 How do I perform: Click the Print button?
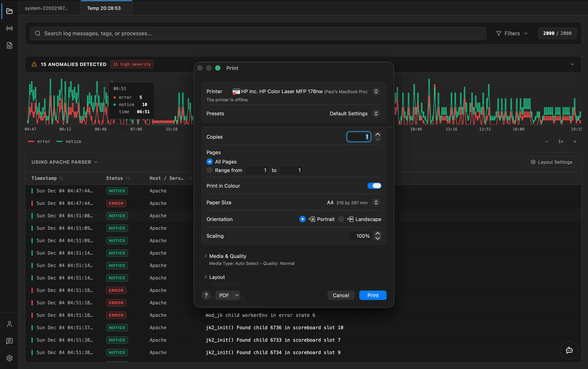click(373, 295)
